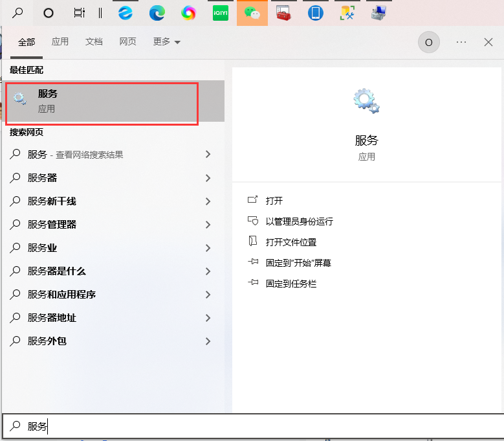Expand chevron next to 服务新干线
Screen dimensions: 504x441
pos(208,201)
